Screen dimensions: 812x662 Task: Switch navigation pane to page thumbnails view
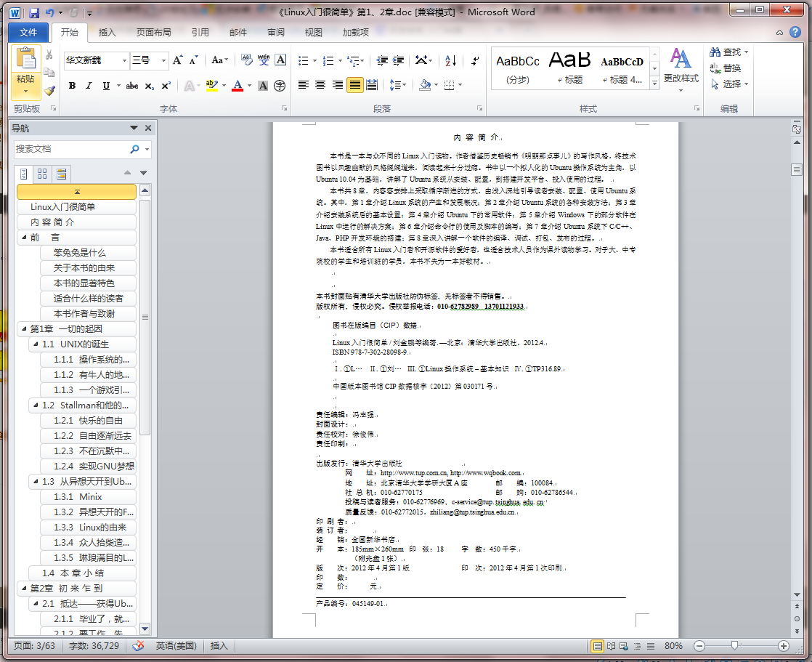42,174
